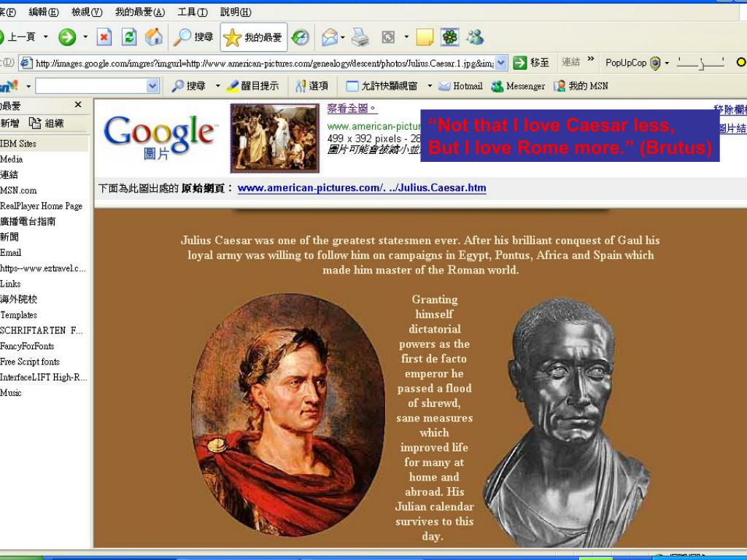This screenshot has width=747, height=560.
Task: Open the Media favorites folder
Action: point(12,159)
